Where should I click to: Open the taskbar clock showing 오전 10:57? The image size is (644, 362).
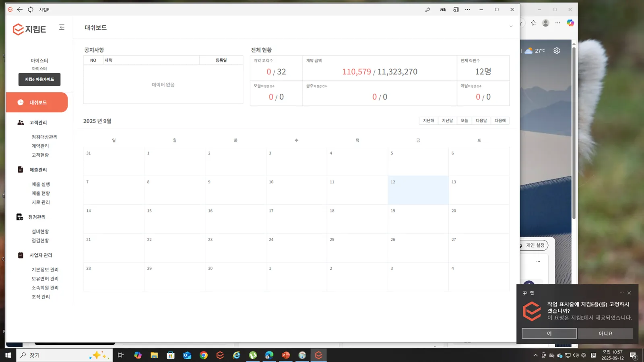[x=612, y=355]
